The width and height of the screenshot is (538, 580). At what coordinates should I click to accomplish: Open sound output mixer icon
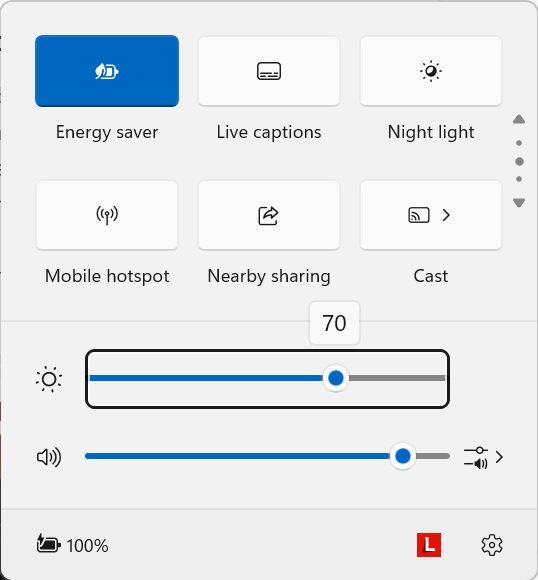click(x=476, y=457)
